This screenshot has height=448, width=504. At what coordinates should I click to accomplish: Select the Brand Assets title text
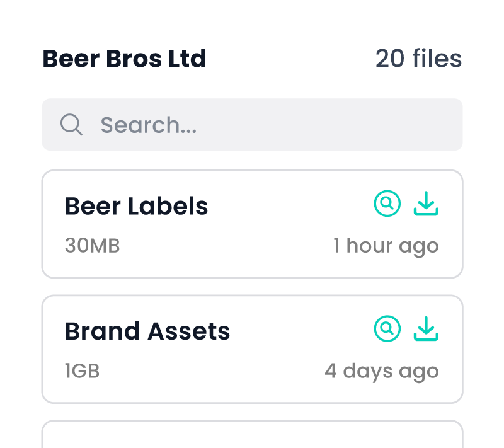pyautogui.click(x=147, y=330)
